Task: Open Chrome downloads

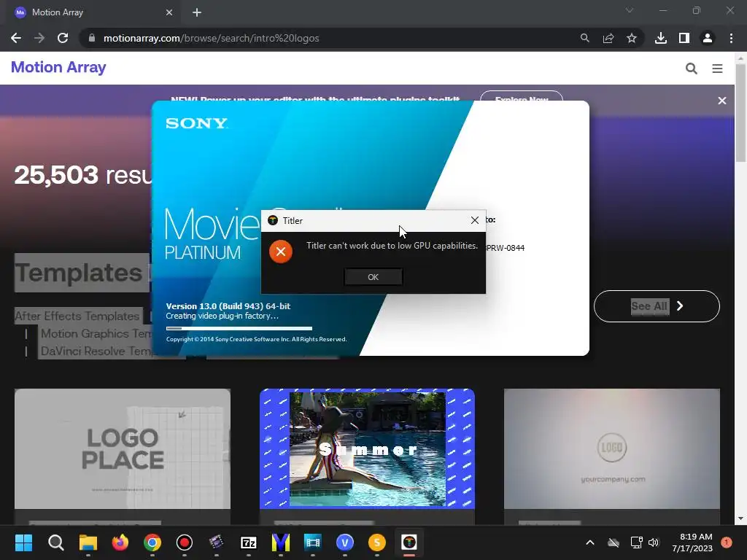Action: click(x=661, y=38)
